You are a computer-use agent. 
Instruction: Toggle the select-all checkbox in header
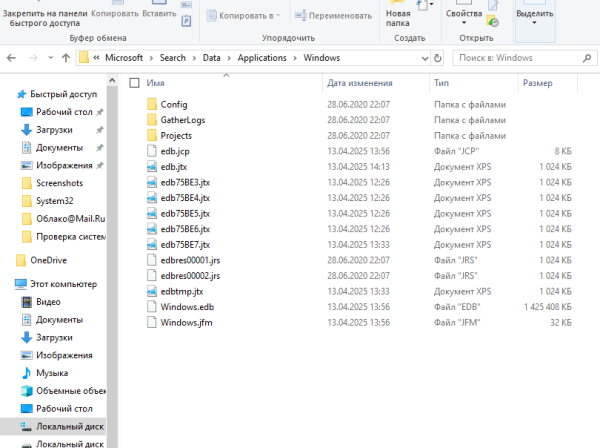pyautogui.click(x=134, y=83)
